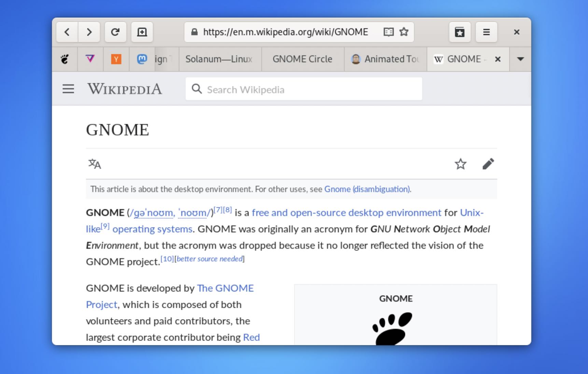Close the browser window

point(517,32)
